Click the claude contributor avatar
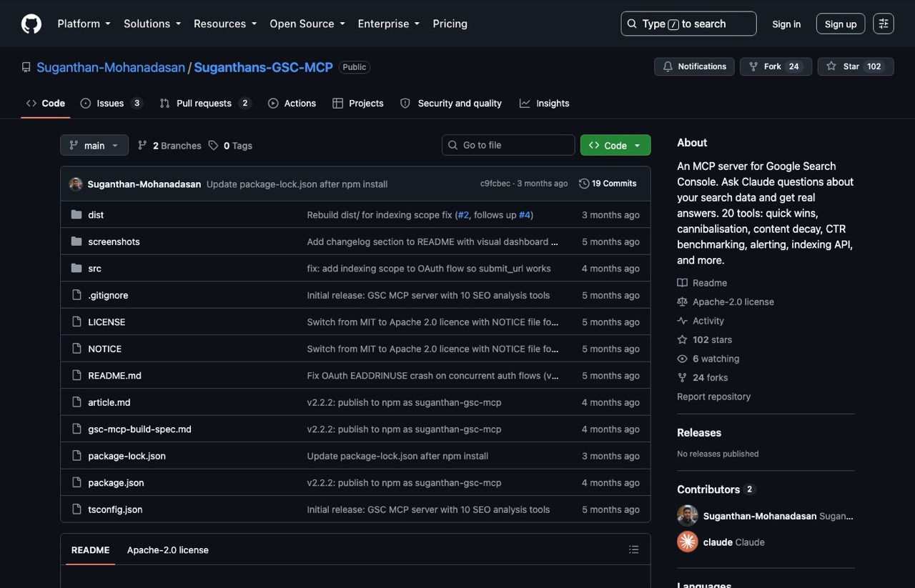Screen dimensions: 915x588 [687, 542]
